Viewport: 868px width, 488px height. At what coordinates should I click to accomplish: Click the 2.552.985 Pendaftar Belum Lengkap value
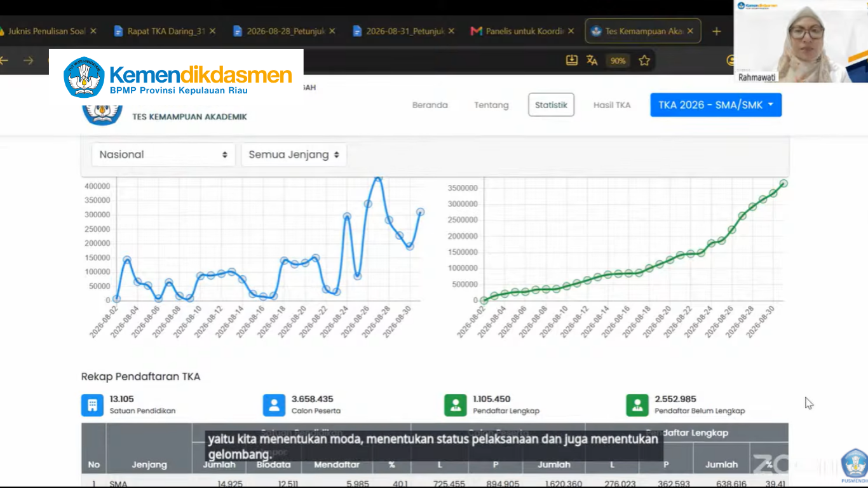[x=675, y=399]
